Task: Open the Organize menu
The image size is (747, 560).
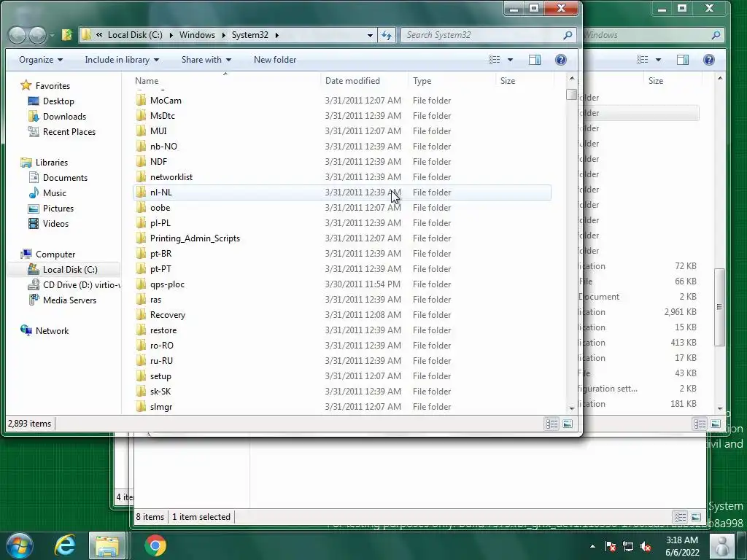Action: tap(41, 60)
